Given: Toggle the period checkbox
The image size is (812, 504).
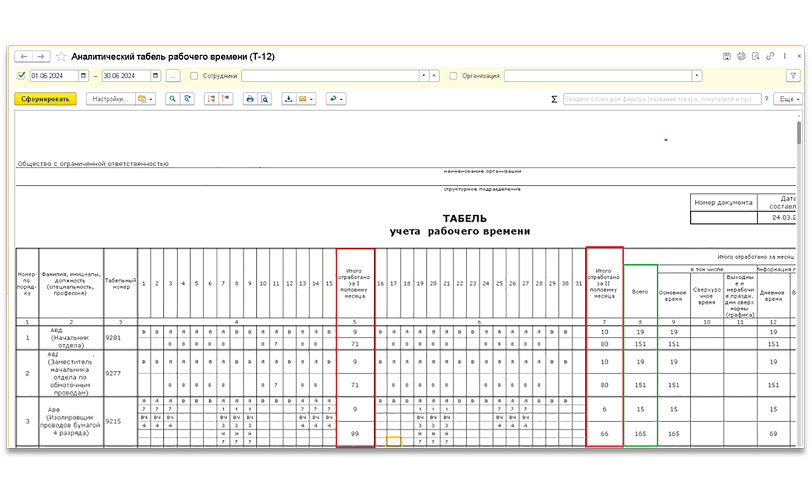Looking at the screenshot, I should pos(21,76).
